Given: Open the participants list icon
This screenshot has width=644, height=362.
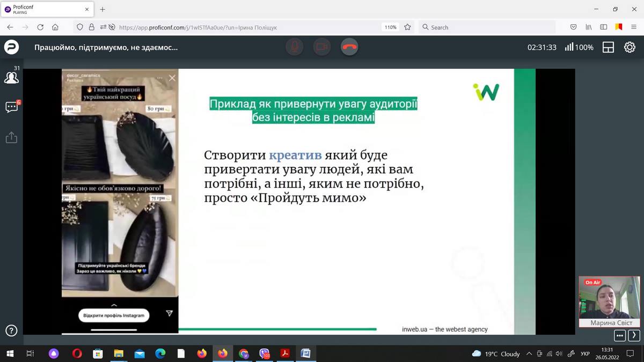Looking at the screenshot, I should point(11,78).
